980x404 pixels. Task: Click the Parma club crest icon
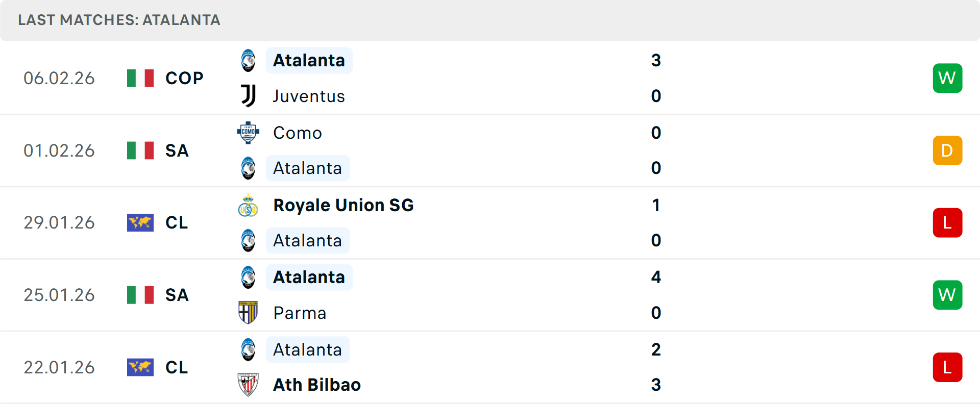tap(248, 313)
